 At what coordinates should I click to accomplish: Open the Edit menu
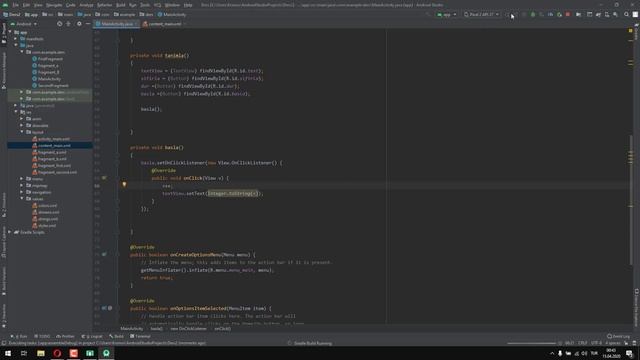coord(26,5)
